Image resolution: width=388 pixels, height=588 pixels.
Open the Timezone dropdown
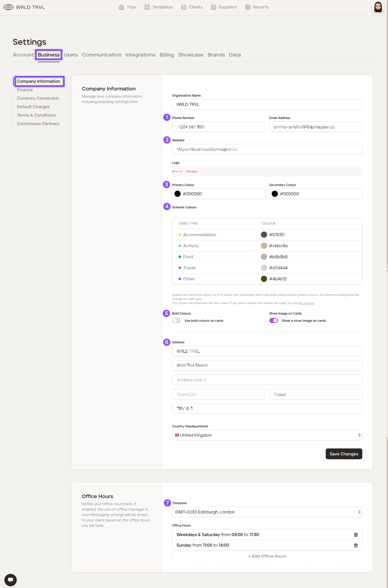267,512
